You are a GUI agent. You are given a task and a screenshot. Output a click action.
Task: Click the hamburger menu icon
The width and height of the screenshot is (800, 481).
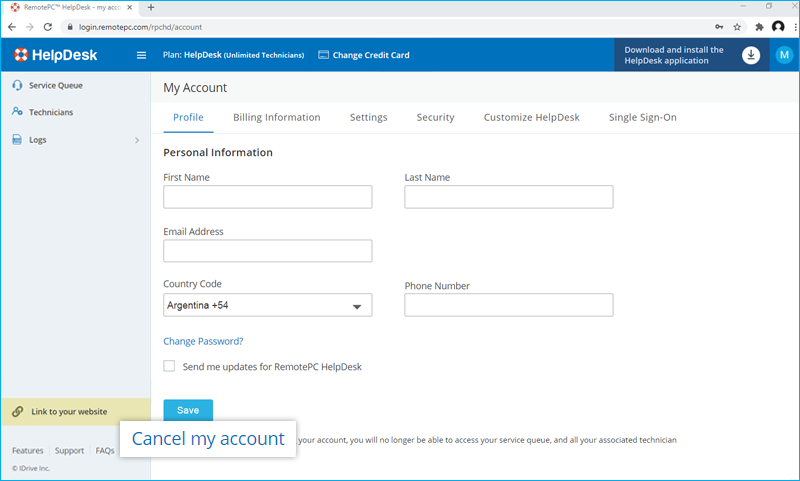[141, 55]
